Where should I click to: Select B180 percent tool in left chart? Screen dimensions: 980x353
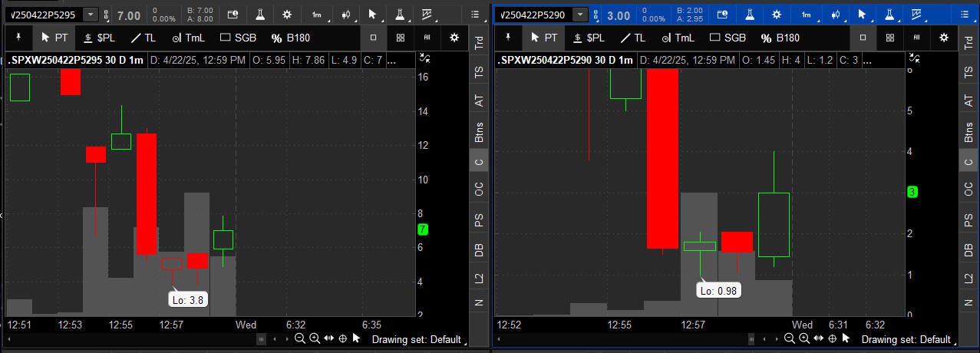[289, 38]
